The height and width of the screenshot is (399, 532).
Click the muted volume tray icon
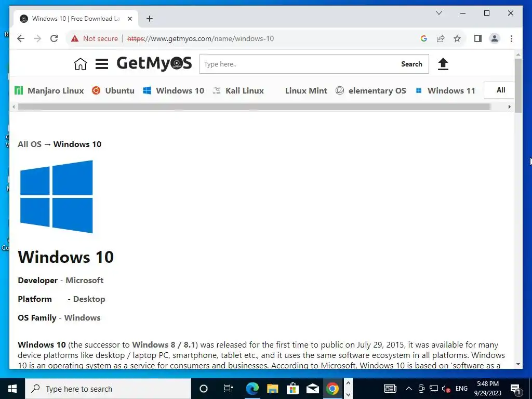446,389
